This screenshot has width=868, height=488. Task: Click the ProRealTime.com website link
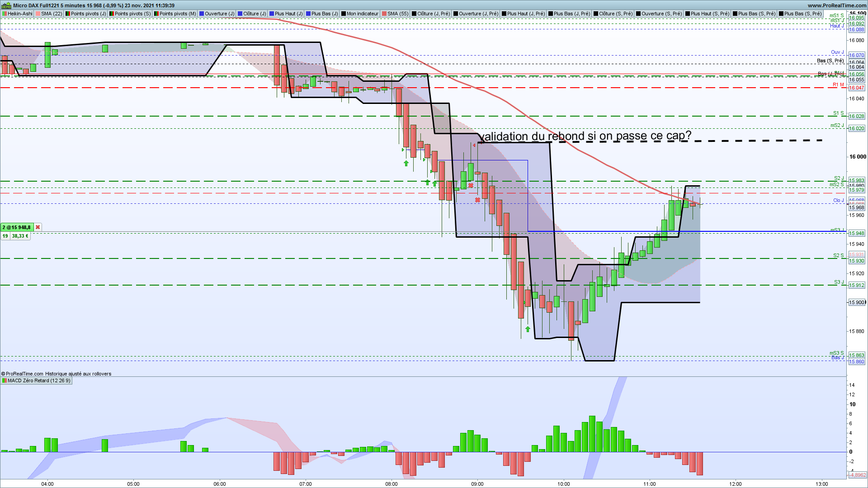(x=837, y=5)
